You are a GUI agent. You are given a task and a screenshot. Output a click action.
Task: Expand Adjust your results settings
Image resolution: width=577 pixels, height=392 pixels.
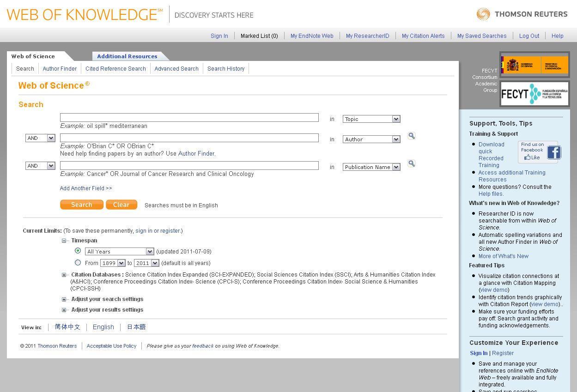[x=64, y=310]
